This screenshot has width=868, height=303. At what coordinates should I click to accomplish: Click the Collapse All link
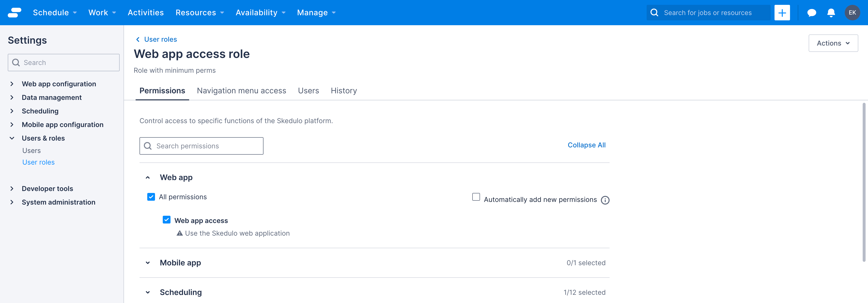point(586,145)
